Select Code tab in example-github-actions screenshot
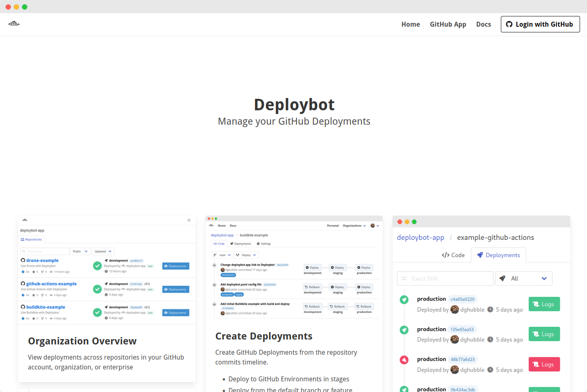Image resolution: width=587 pixels, height=392 pixels. point(453,255)
